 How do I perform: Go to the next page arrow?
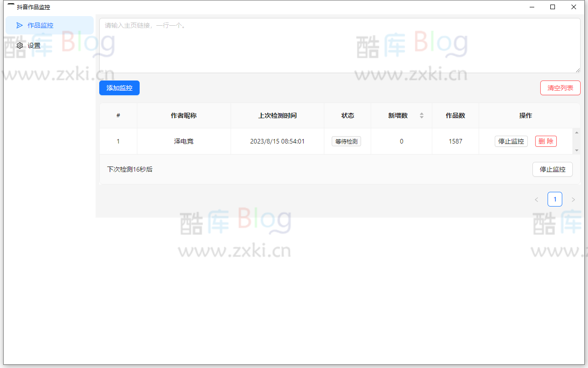(x=573, y=200)
